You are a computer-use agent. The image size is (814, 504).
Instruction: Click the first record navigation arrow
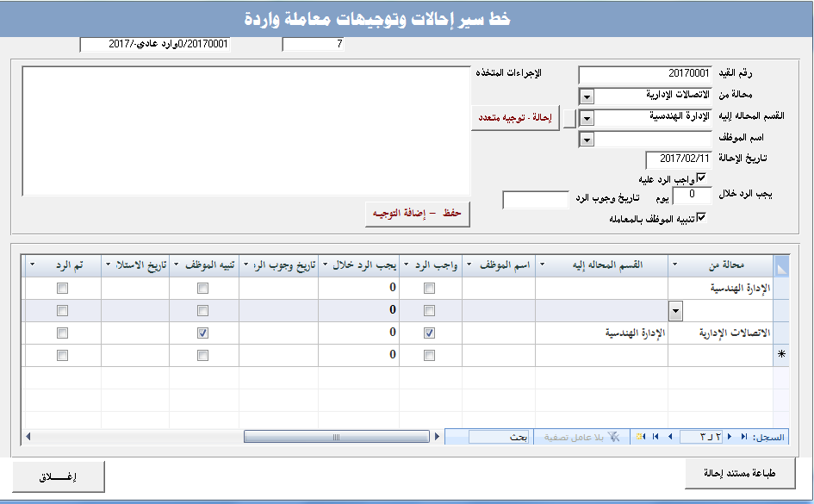coord(745,437)
